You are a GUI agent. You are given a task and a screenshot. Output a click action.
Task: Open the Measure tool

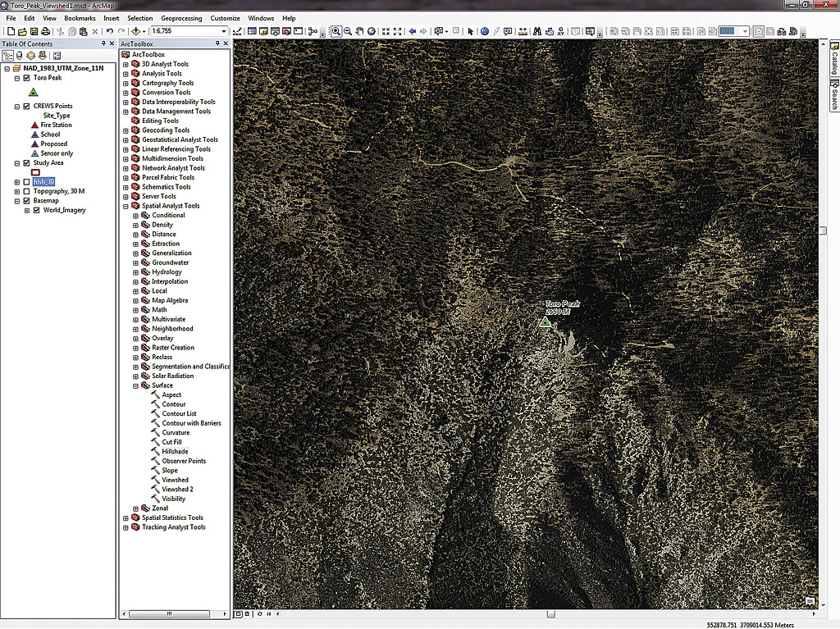(x=523, y=32)
